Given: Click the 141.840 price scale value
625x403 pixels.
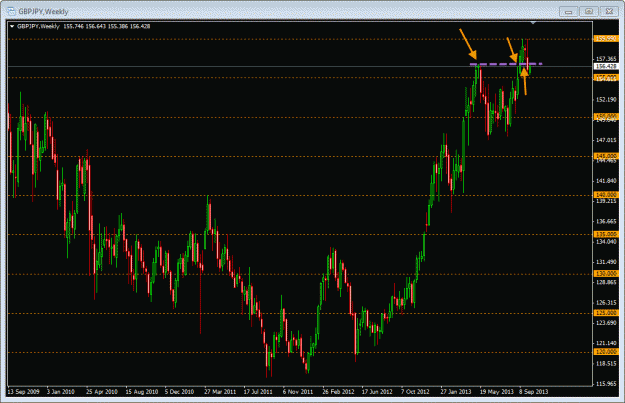Looking at the screenshot, I should [x=606, y=181].
